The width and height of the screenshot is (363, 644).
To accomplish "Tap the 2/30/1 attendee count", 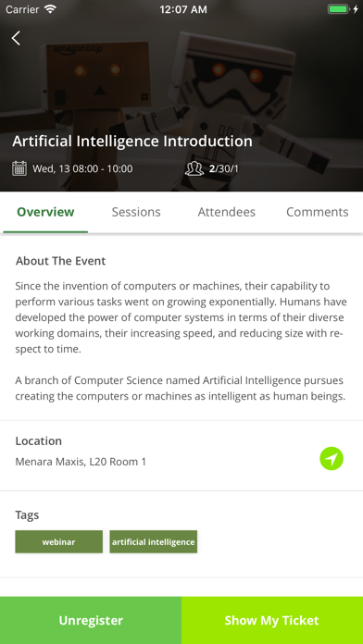I will tap(224, 168).
